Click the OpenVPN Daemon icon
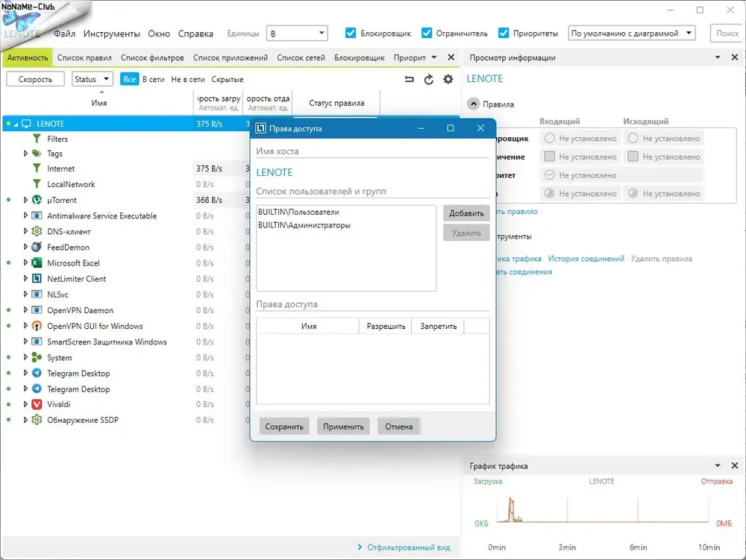 (x=37, y=310)
